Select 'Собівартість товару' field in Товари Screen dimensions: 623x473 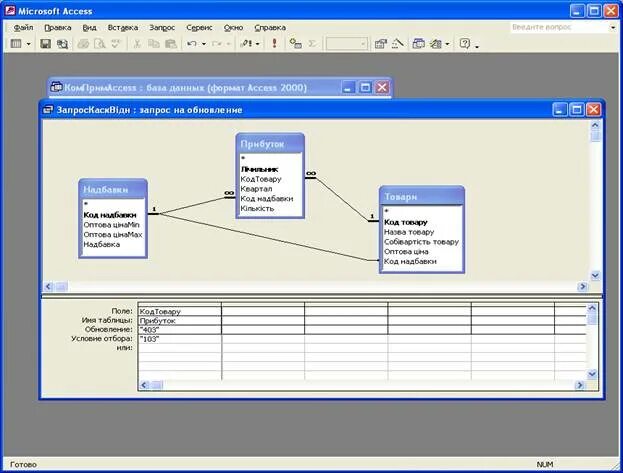pyautogui.click(x=421, y=242)
